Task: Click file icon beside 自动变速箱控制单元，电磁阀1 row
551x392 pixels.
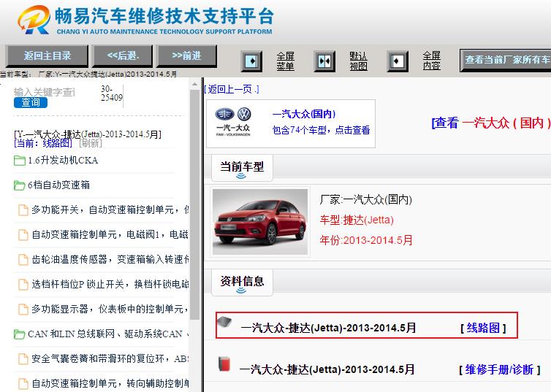Action: (23, 234)
